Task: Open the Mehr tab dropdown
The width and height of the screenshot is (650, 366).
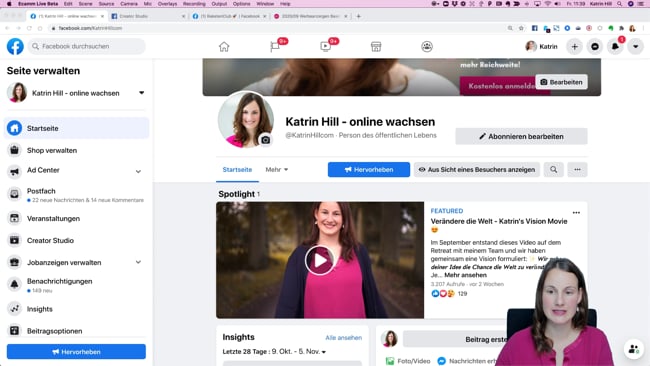Action: click(x=276, y=170)
